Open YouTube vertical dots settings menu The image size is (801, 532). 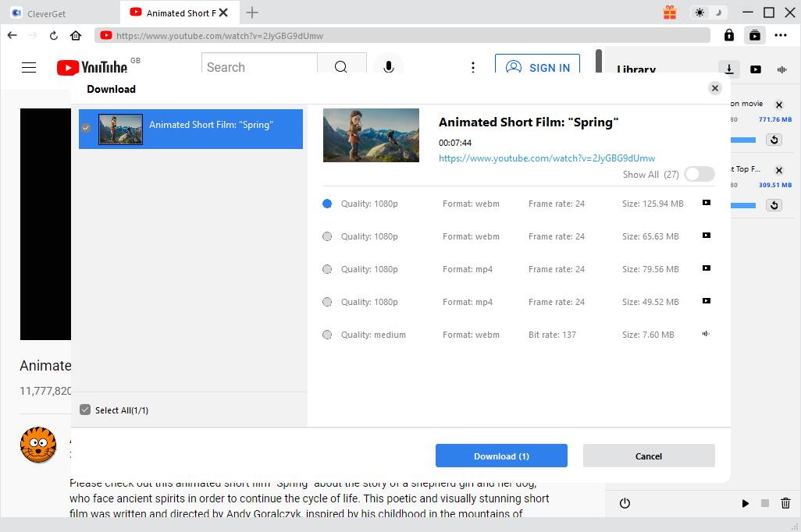(472, 67)
